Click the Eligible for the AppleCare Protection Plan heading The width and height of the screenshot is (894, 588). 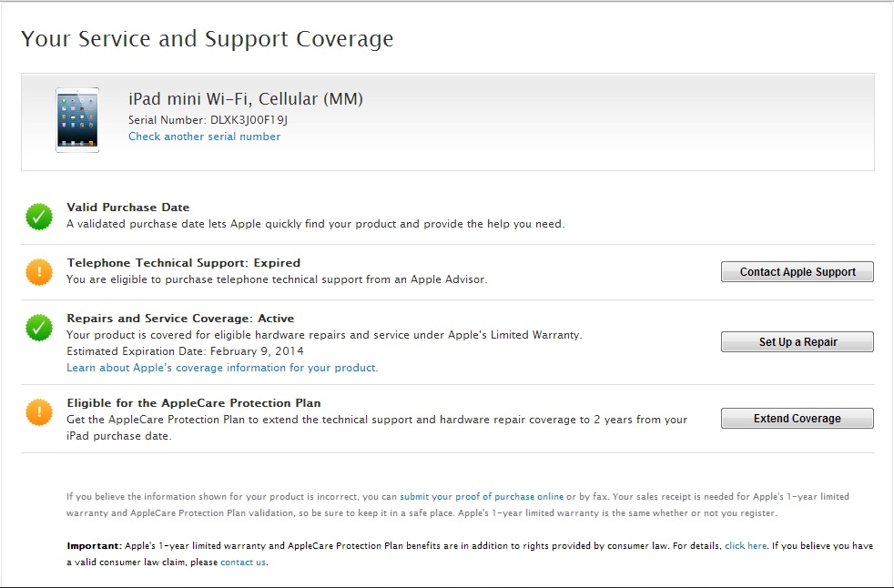click(x=193, y=403)
